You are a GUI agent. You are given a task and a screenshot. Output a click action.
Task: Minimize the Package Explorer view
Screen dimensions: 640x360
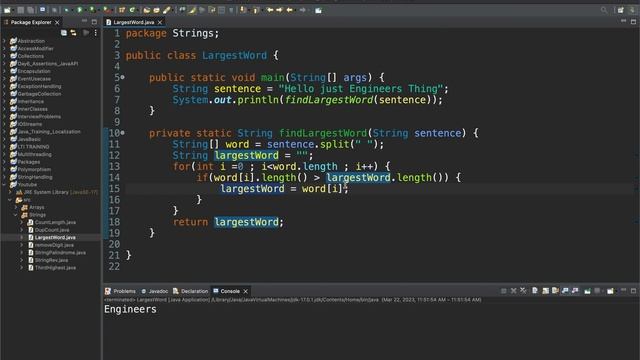[x=84, y=22]
